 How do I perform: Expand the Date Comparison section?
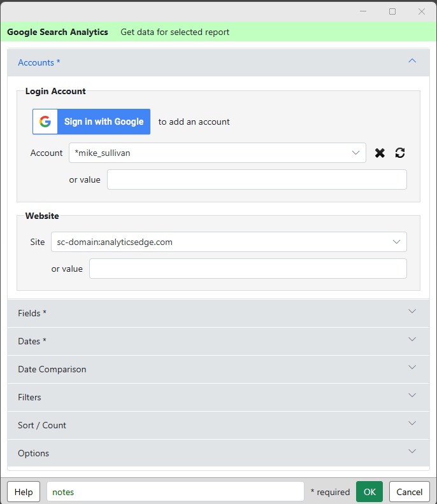(x=218, y=369)
